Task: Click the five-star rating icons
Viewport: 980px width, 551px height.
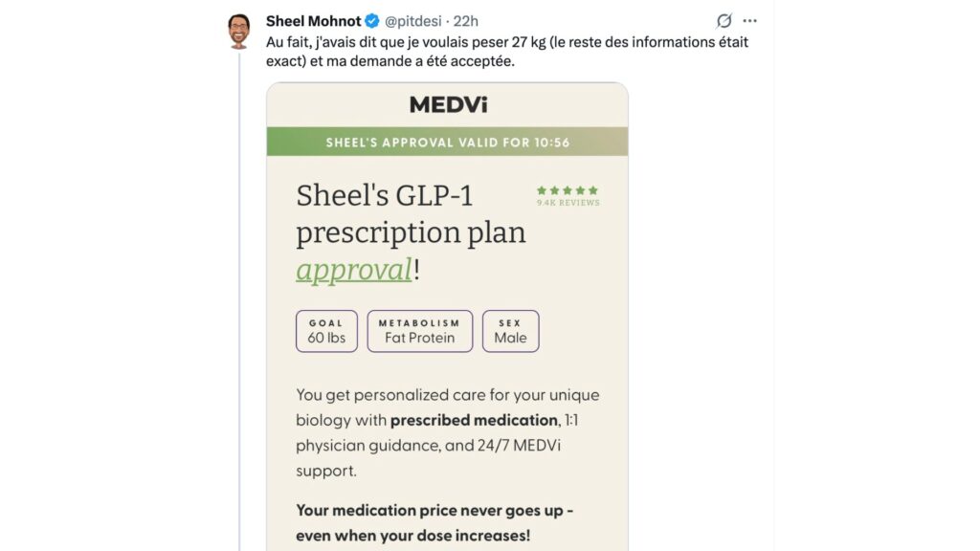Action: 568,190
